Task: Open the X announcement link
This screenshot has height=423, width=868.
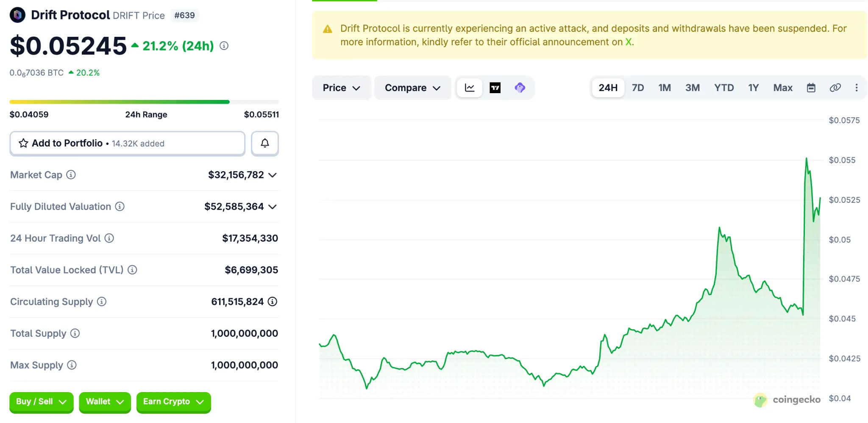Action: point(629,42)
